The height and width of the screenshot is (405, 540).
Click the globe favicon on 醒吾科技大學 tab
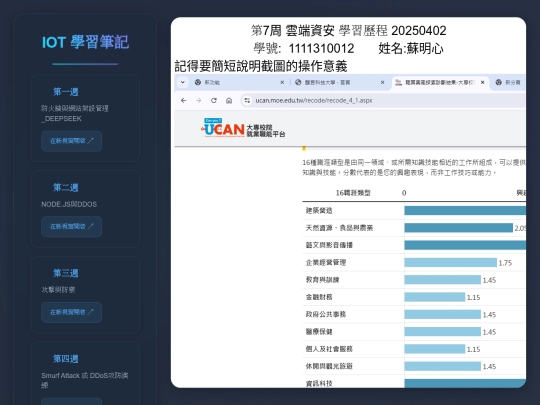(298, 82)
